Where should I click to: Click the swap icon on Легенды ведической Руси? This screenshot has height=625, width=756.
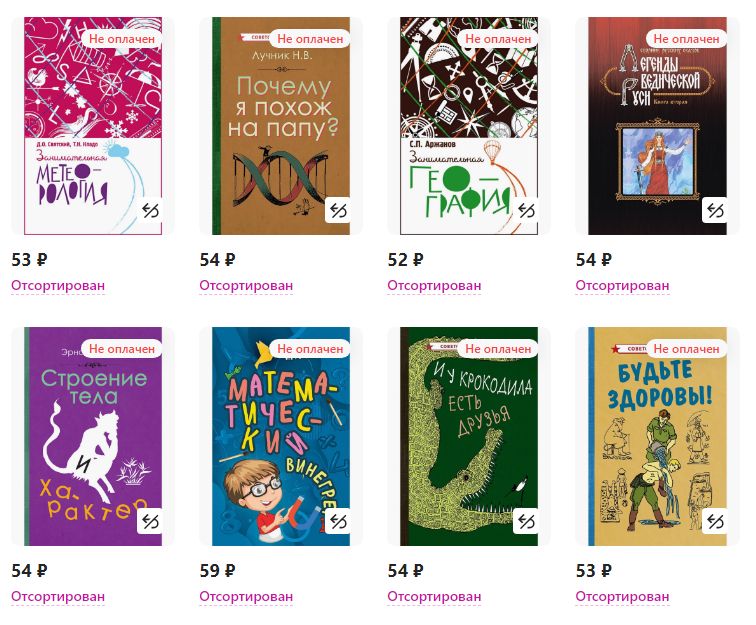[715, 210]
